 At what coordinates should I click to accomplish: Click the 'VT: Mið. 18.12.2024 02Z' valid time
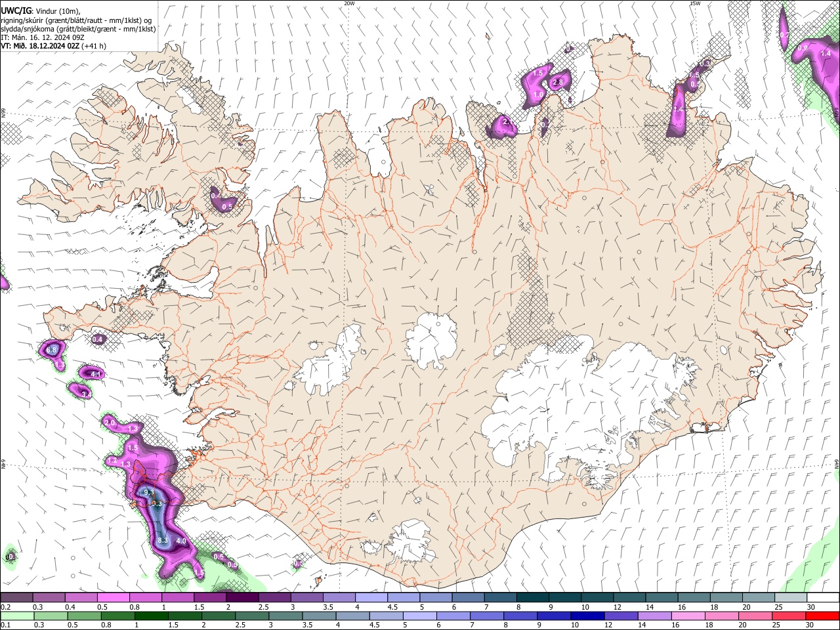[x=41, y=46]
